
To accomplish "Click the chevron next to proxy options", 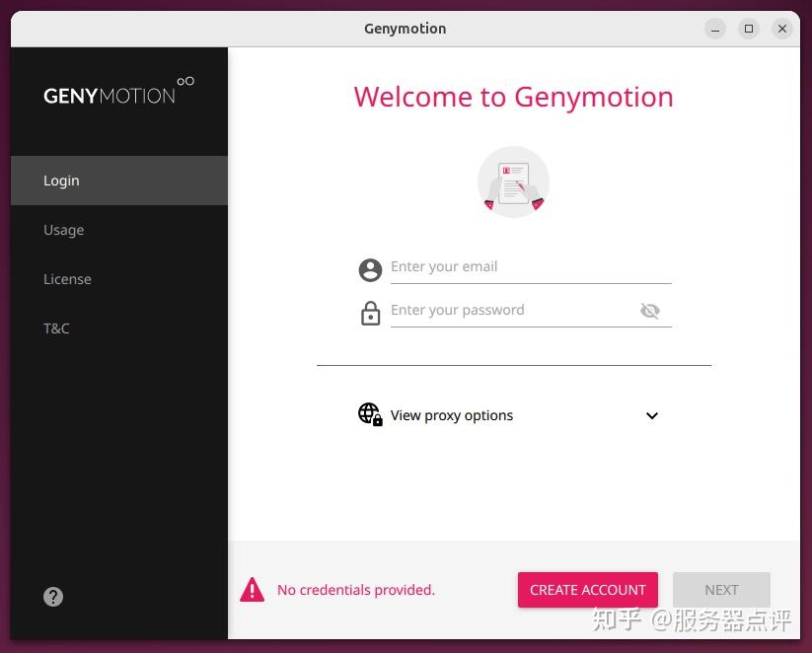I will pyautogui.click(x=651, y=415).
